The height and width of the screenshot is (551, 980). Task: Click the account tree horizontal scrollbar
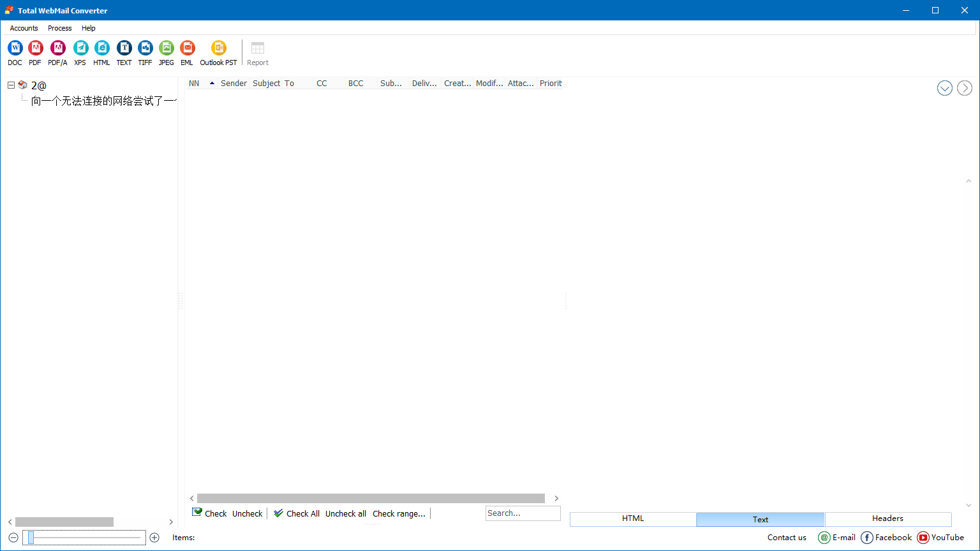click(x=64, y=522)
